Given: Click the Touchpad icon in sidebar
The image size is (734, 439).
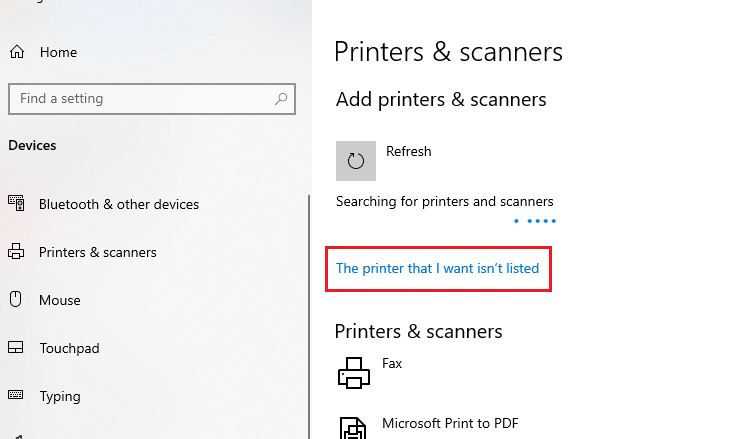Looking at the screenshot, I should (x=16, y=348).
